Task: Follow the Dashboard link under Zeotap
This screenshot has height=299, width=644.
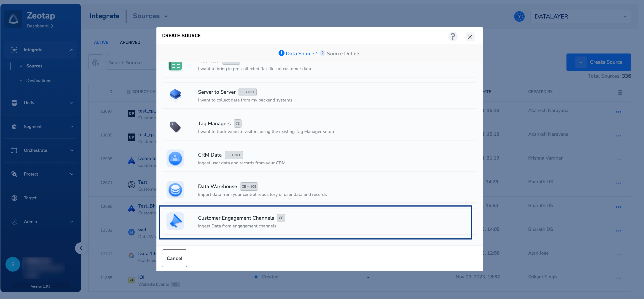Action: 38,26
